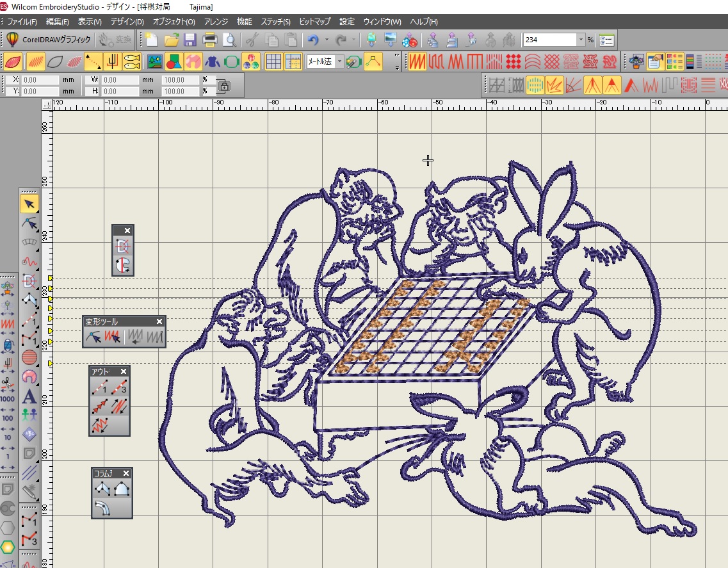728x568 pixels.
Task: Open the アレンジ menu
Action: click(216, 22)
